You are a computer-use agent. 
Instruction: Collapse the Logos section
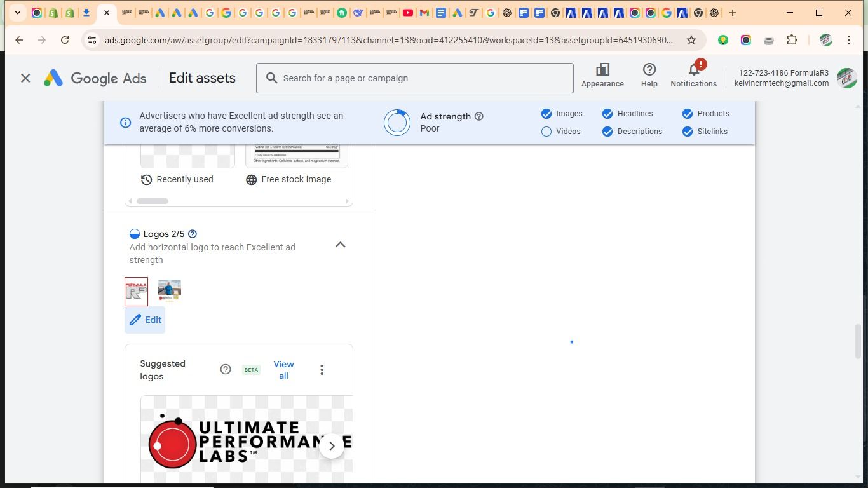coord(340,245)
